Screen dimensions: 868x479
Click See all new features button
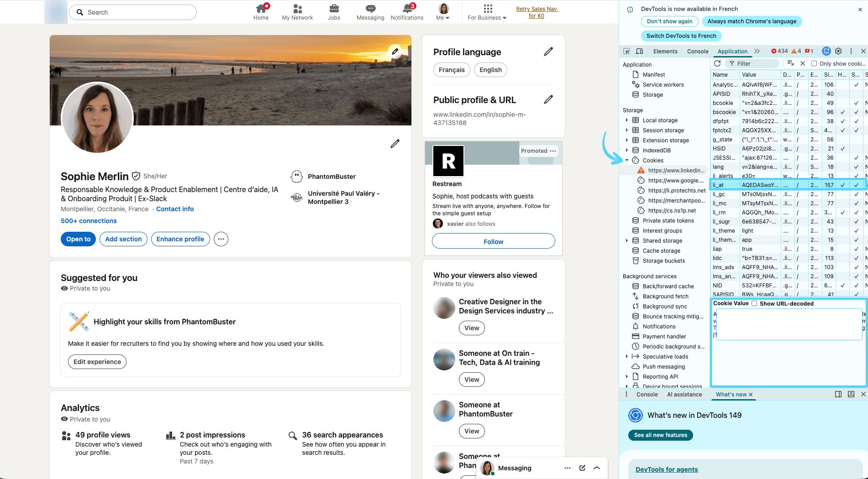(x=661, y=435)
